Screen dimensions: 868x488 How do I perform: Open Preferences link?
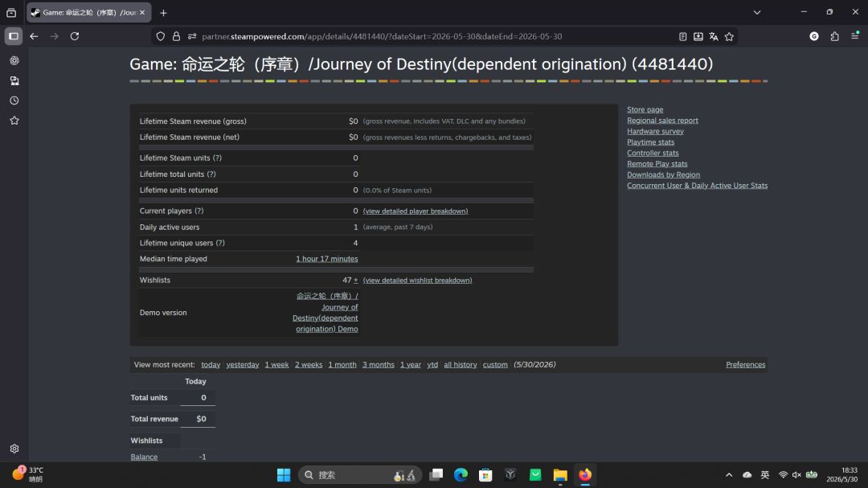click(745, 364)
